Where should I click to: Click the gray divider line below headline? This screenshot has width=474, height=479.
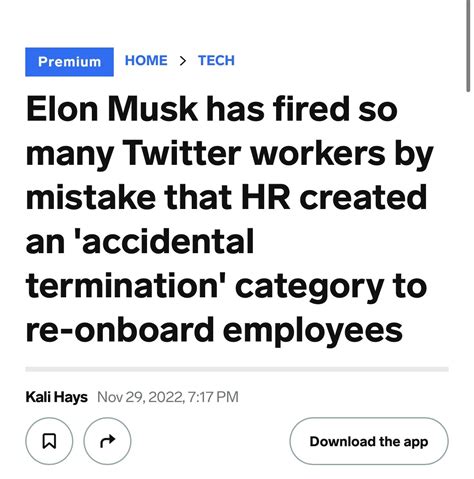237,369
